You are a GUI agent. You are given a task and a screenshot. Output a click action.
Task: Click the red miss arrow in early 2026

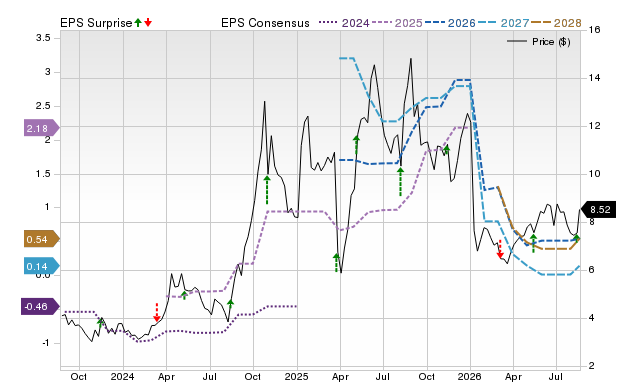coord(500,249)
